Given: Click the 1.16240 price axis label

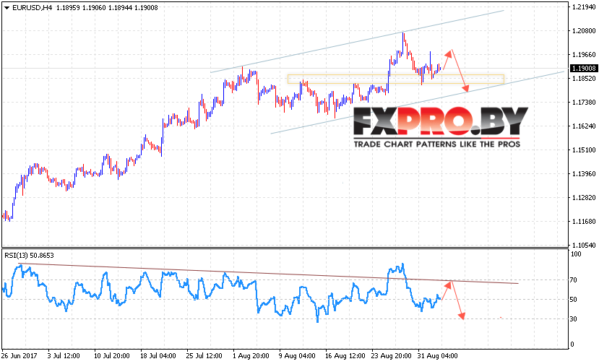Looking at the screenshot, I should pos(584,126).
